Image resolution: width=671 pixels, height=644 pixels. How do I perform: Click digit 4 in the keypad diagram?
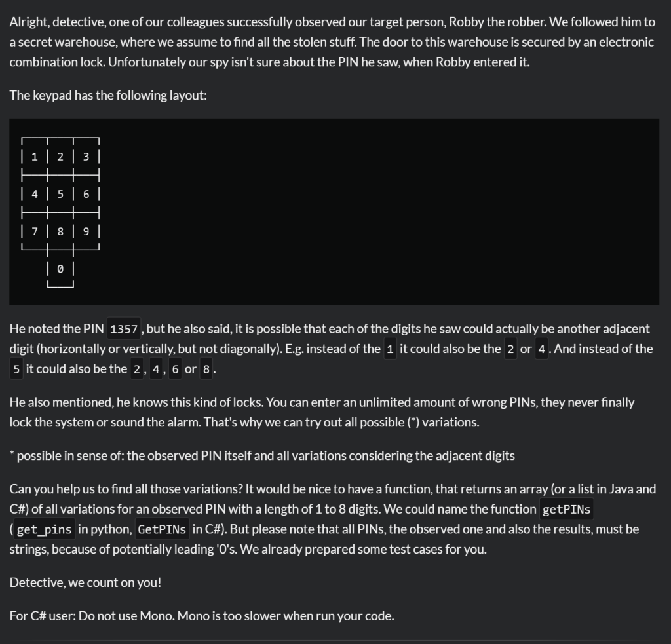click(x=34, y=194)
